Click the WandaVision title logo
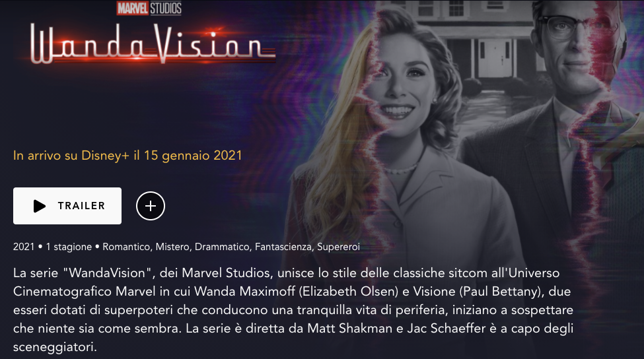Viewport: 644px width, 359px height. tap(153, 44)
